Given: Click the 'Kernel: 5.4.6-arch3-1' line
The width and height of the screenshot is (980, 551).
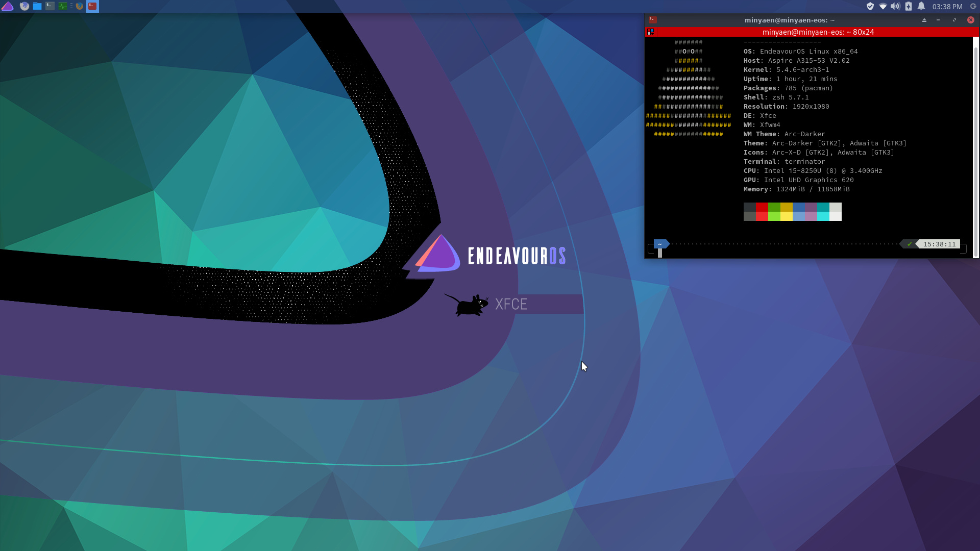Looking at the screenshot, I should (x=786, y=70).
